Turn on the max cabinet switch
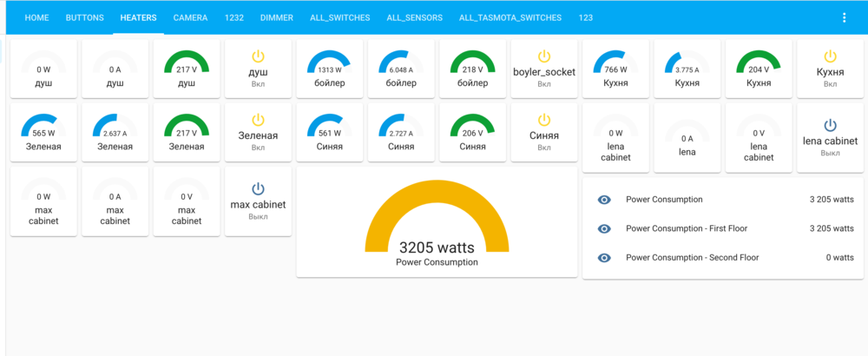868x356 pixels. pyautogui.click(x=258, y=188)
